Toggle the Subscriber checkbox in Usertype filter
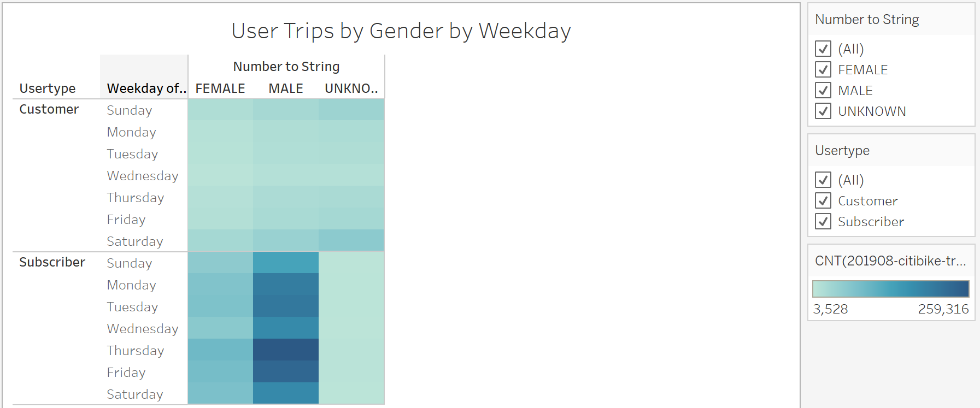 pyautogui.click(x=823, y=221)
